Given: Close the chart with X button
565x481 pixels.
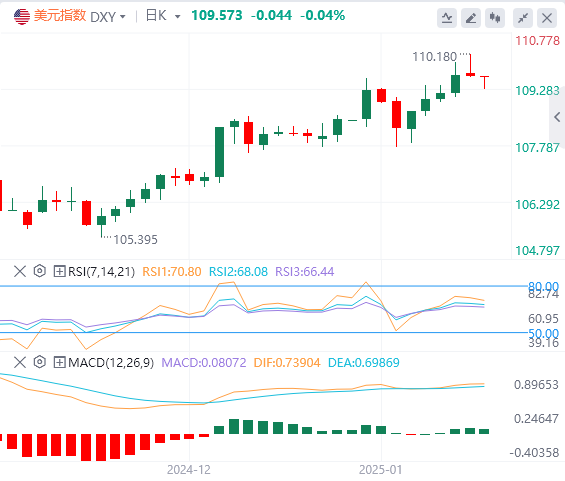Looking at the screenshot, I should [x=547, y=18].
